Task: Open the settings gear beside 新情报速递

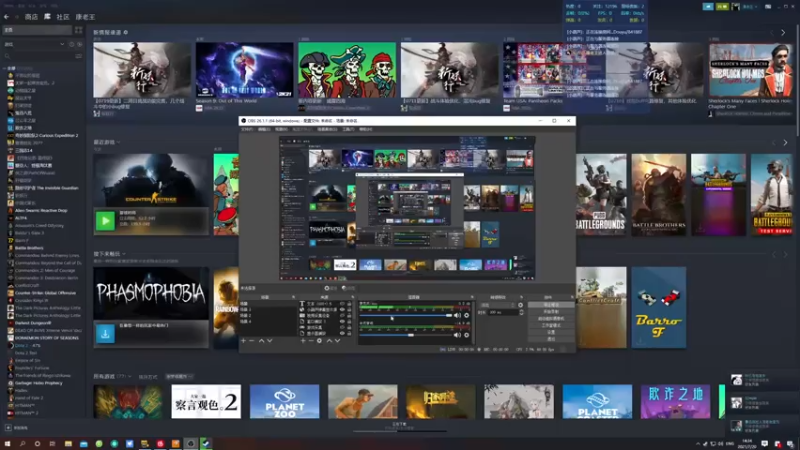Action: 126,32
